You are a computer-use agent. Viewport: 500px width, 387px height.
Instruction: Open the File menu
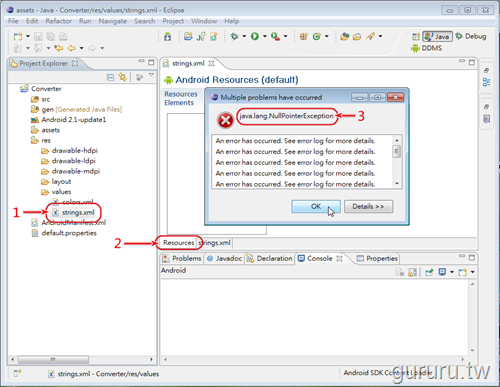coord(13,21)
